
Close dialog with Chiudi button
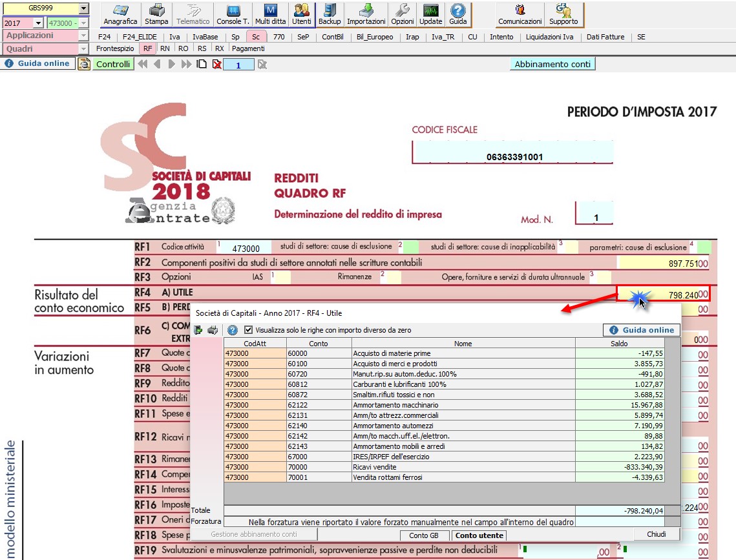coord(657,534)
